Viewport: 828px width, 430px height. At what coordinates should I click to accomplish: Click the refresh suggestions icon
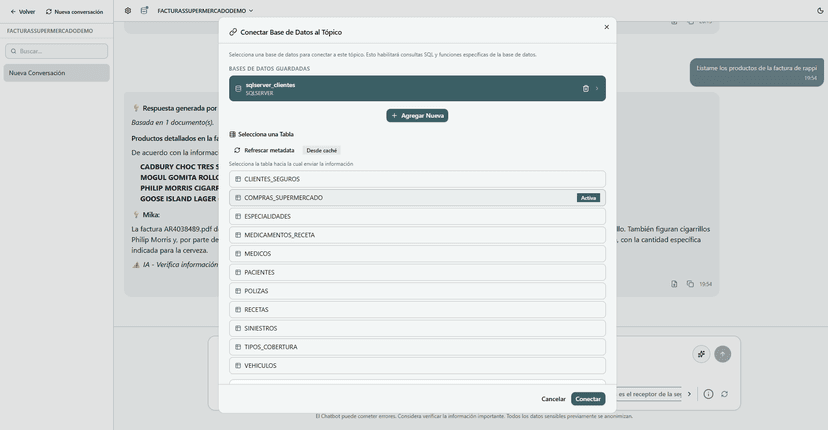click(724, 394)
